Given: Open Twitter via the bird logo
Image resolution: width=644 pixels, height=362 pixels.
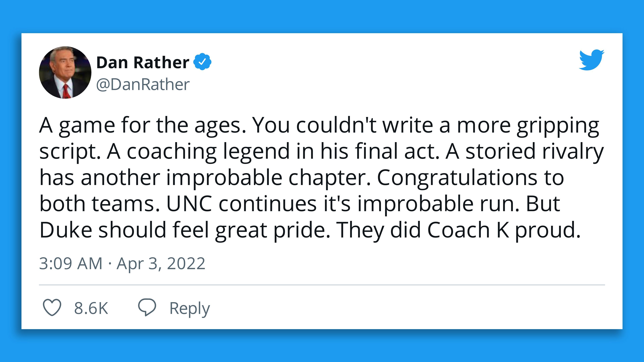Looking at the screenshot, I should (x=592, y=60).
